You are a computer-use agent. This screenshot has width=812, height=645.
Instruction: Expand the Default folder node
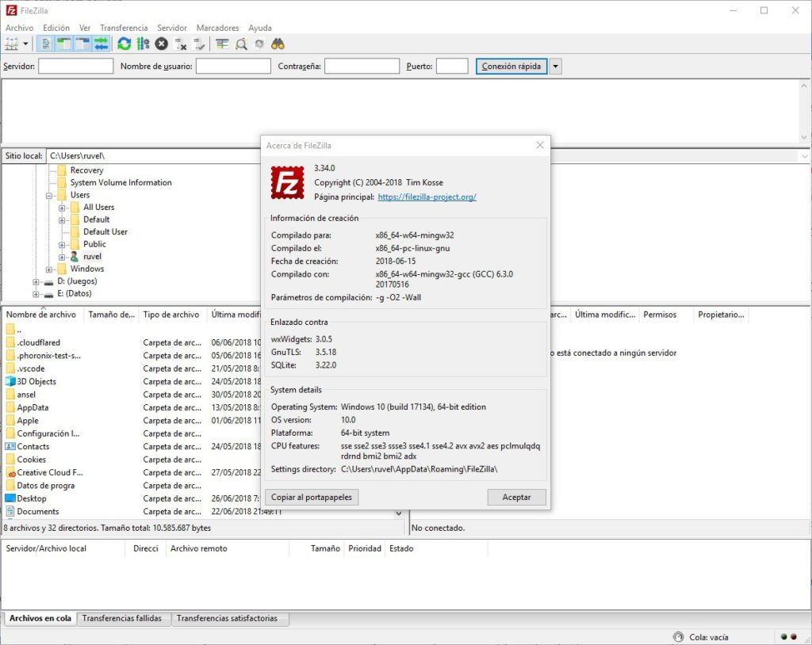tap(62, 220)
